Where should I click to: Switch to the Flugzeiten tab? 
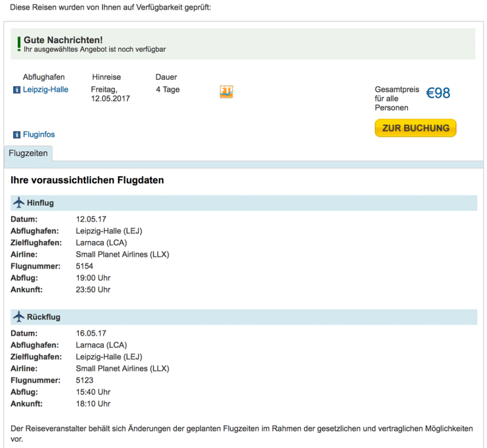28,153
